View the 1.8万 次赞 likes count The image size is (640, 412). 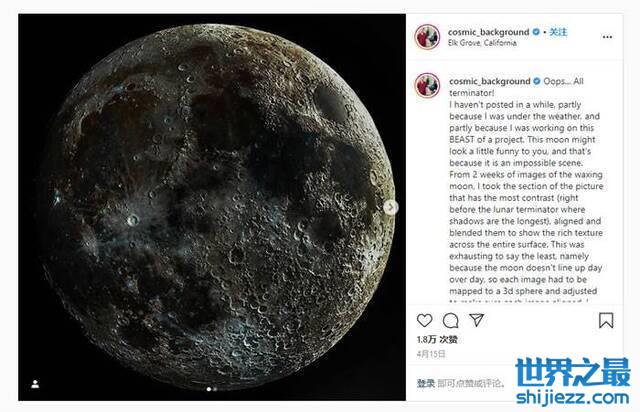pyautogui.click(x=437, y=339)
